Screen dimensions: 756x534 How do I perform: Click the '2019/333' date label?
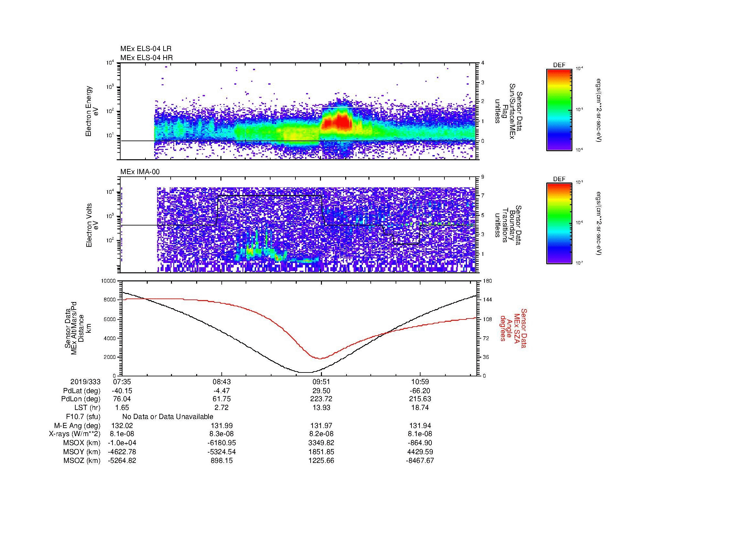85,382
